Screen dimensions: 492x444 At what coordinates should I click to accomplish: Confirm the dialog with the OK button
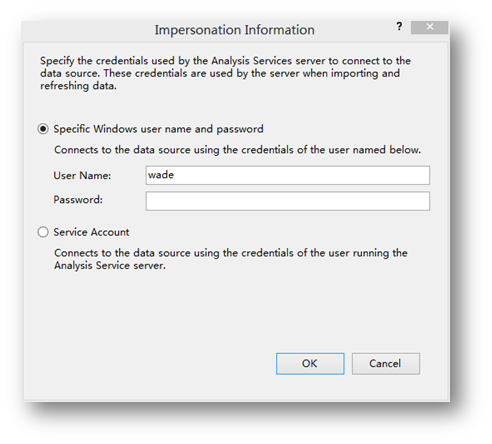coord(310,364)
